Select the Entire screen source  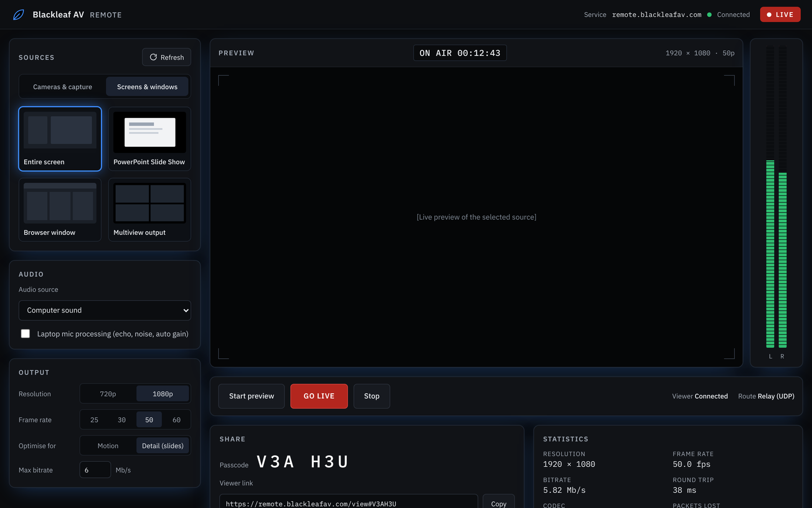[60, 139]
